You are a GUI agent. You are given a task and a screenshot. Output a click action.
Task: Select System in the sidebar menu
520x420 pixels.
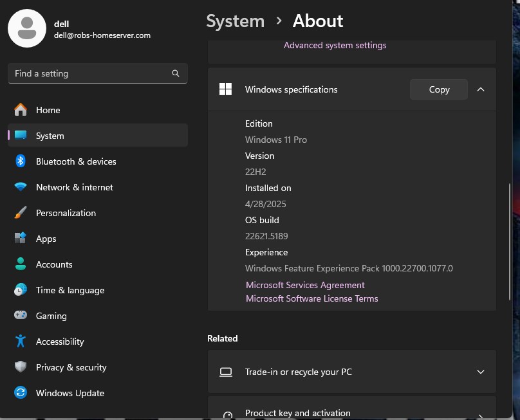coord(50,136)
